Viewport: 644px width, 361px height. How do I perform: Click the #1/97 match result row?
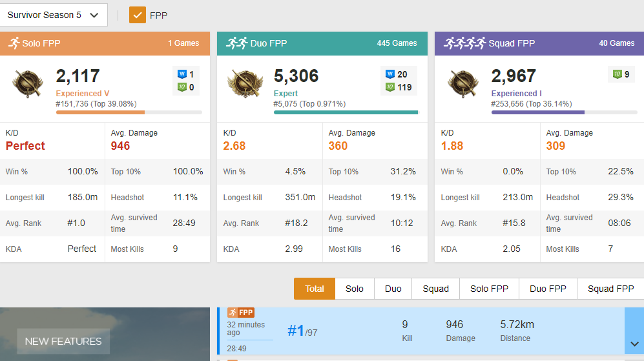(x=420, y=331)
